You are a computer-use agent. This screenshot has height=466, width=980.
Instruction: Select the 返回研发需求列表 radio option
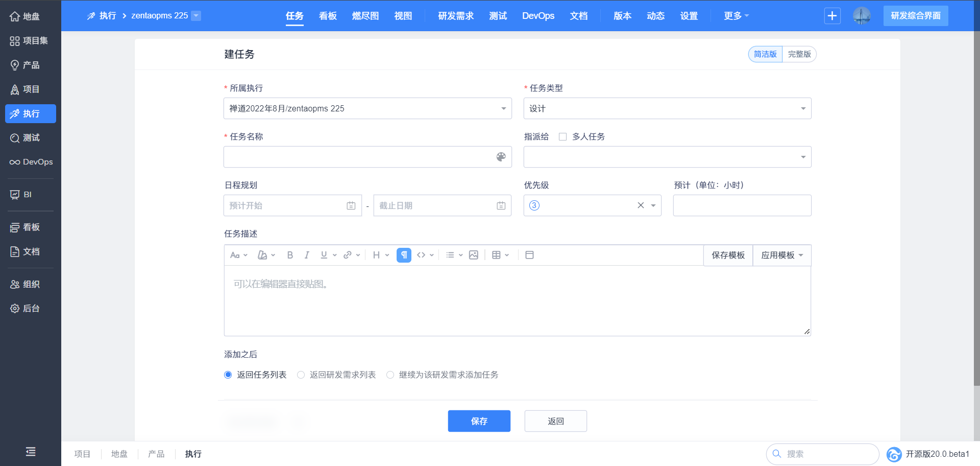(301, 375)
